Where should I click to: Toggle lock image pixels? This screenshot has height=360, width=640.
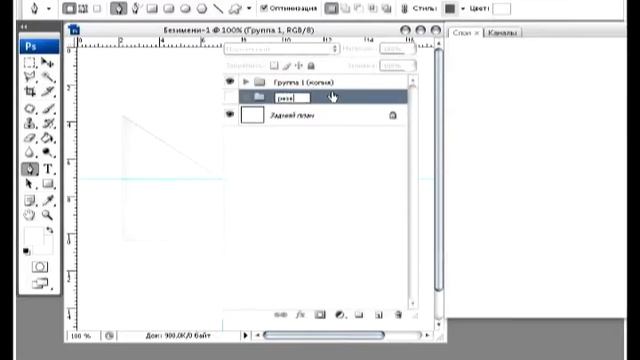pos(287,66)
